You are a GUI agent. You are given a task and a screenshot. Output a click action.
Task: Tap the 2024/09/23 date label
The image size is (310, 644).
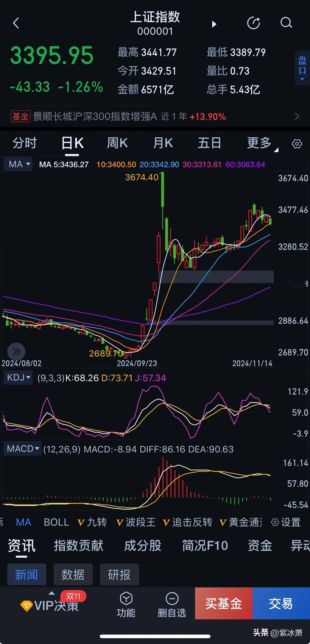point(137,363)
